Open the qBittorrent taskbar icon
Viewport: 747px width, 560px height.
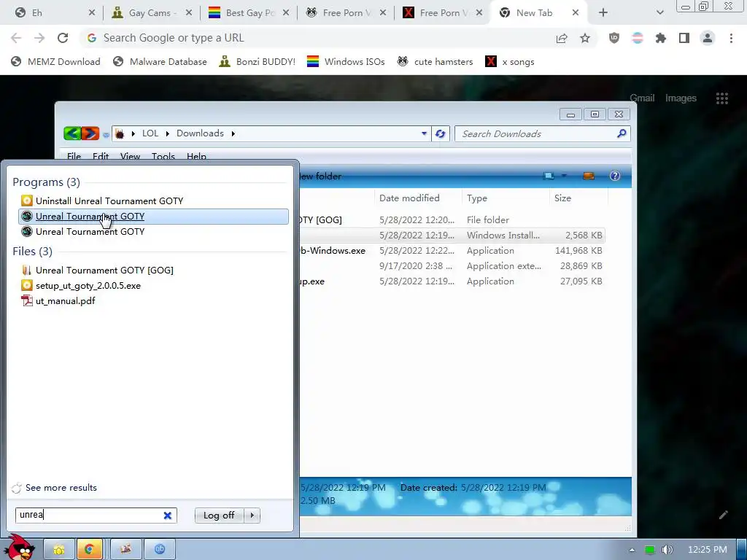tap(159, 550)
